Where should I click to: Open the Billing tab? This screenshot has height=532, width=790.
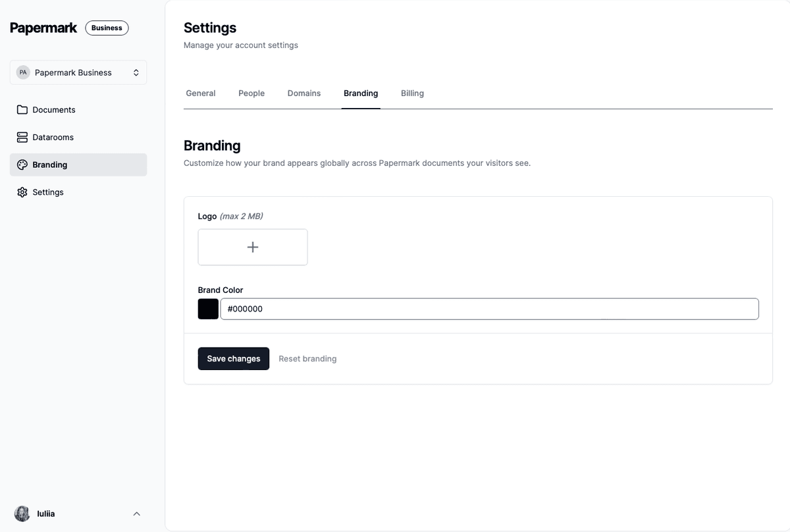pyautogui.click(x=412, y=93)
